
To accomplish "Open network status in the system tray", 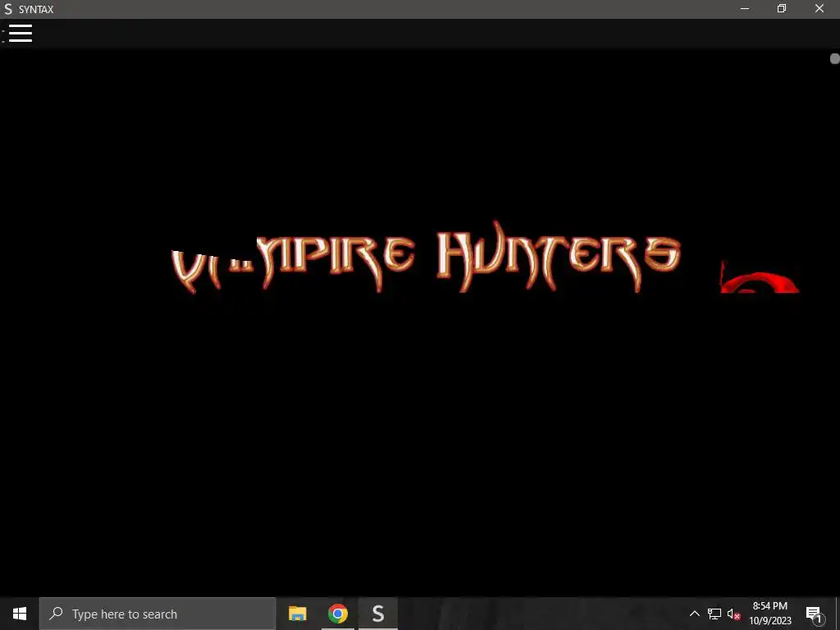I will point(714,614).
